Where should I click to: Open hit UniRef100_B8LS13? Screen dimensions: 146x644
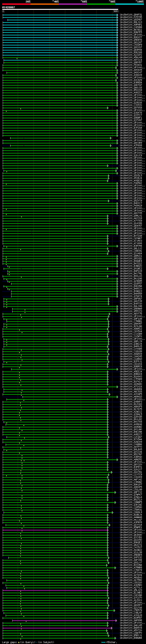(x=131, y=22)
